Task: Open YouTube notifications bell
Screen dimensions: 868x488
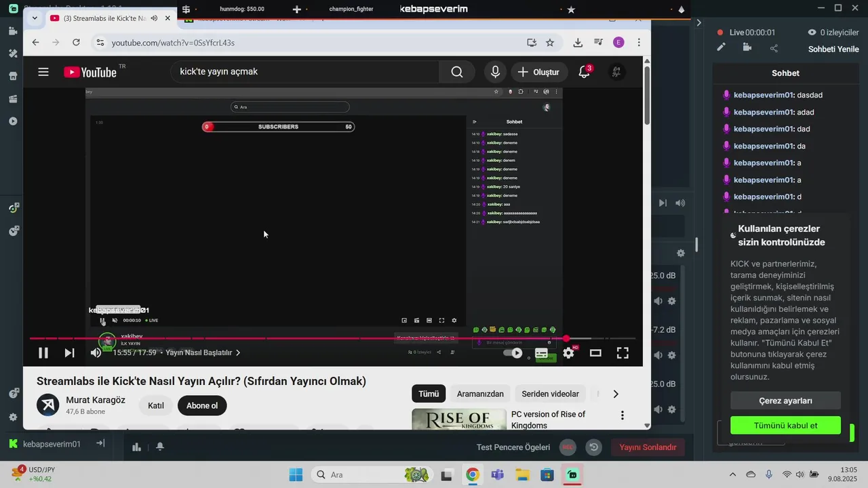Action: [585, 72]
